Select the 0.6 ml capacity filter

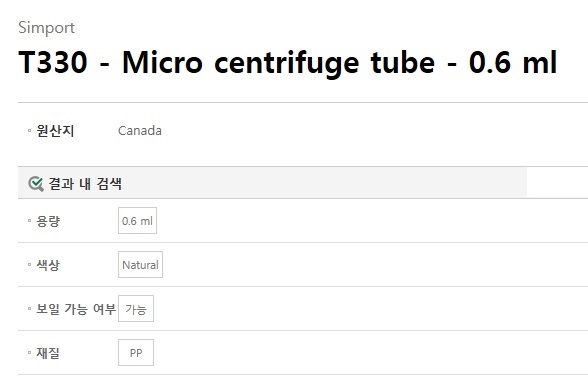tap(137, 221)
